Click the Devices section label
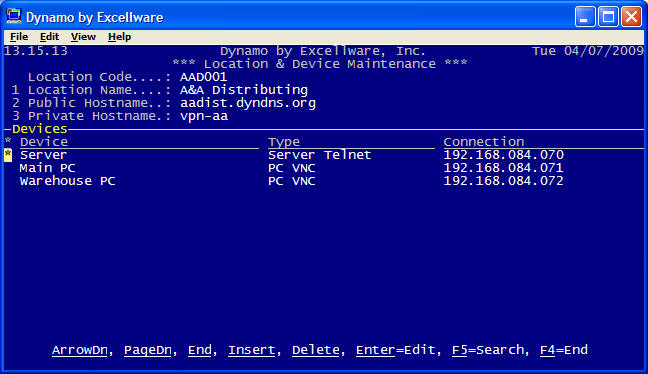 point(40,129)
